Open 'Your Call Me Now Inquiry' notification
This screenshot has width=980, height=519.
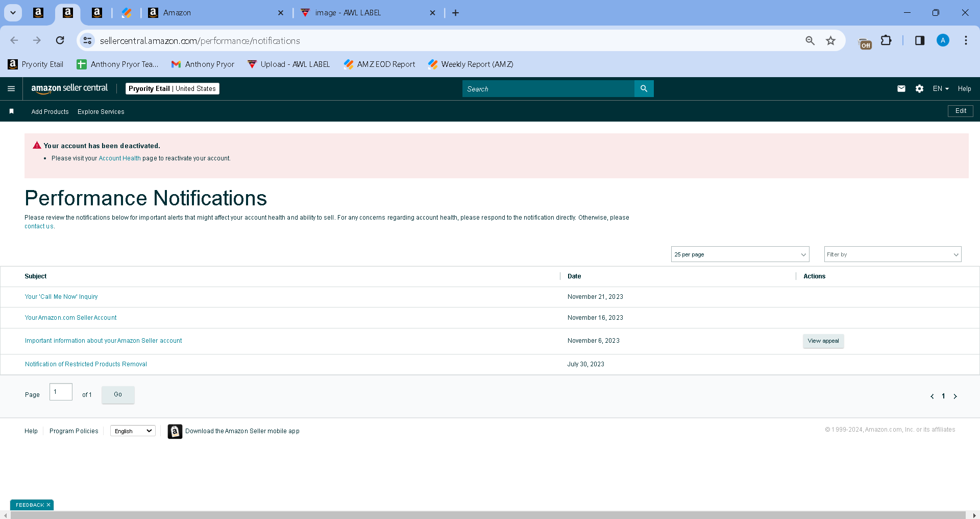click(61, 297)
